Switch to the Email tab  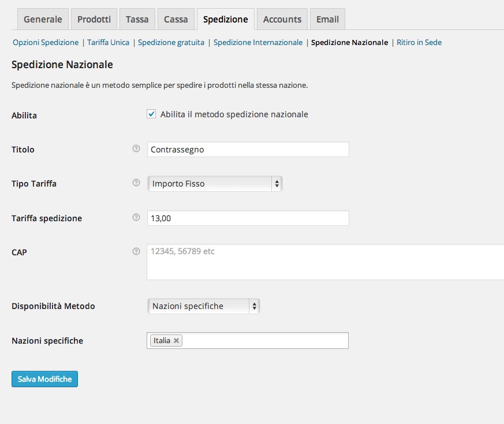[327, 19]
